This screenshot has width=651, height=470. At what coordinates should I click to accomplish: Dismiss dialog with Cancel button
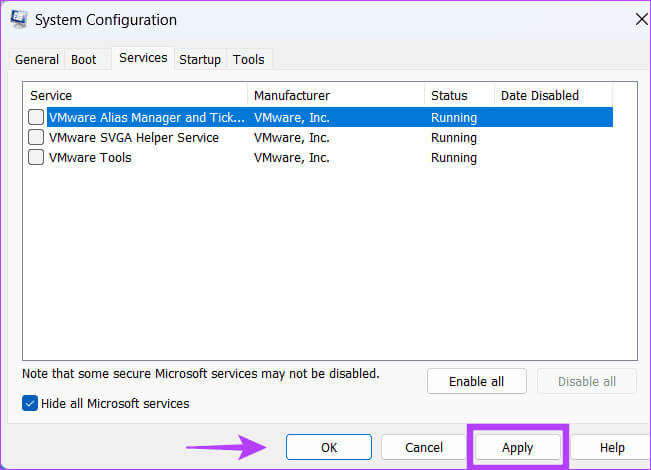click(x=424, y=447)
